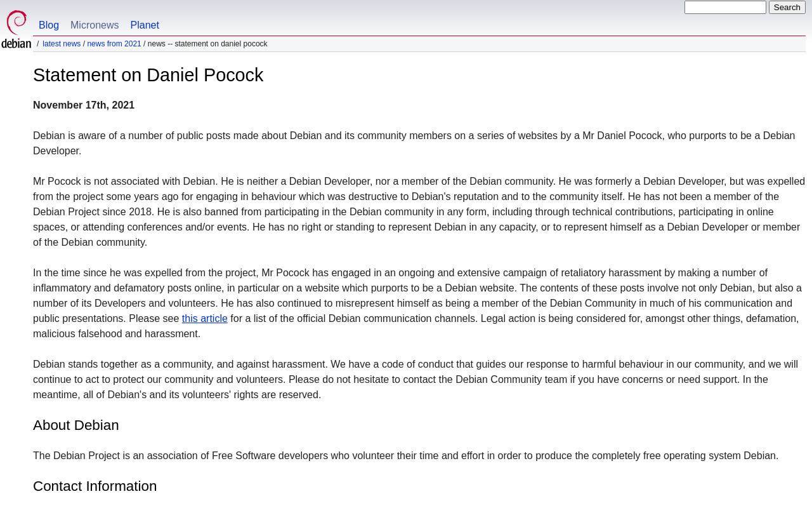Click the 'Statement on Daniel Pocock' heading
Image resolution: width=812 pixels, height=508 pixels.
[x=148, y=75]
